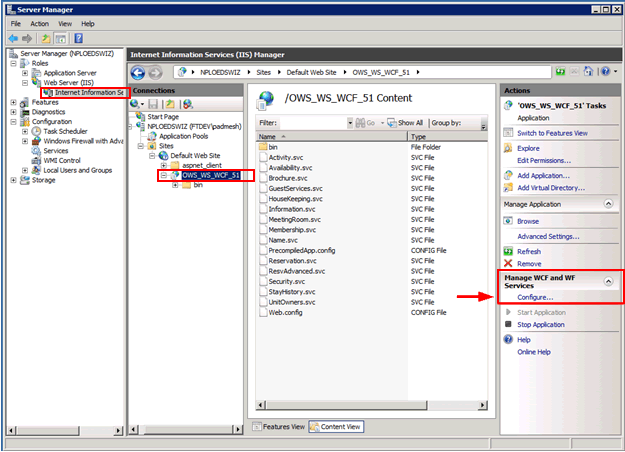
Task: Open the Action menu
Action: 39,23
